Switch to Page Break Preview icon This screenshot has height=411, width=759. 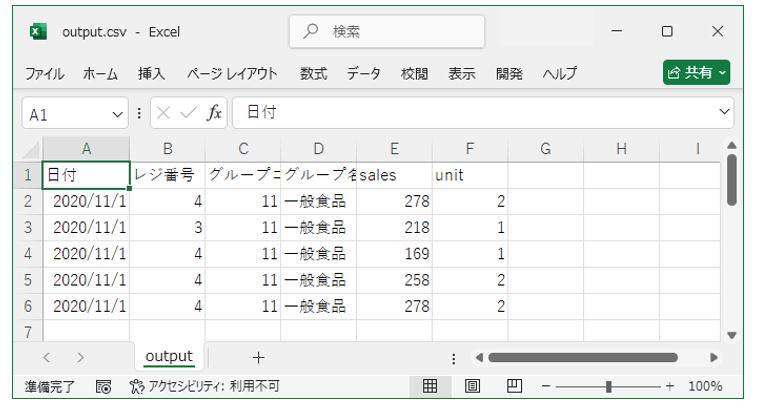coord(514,386)
